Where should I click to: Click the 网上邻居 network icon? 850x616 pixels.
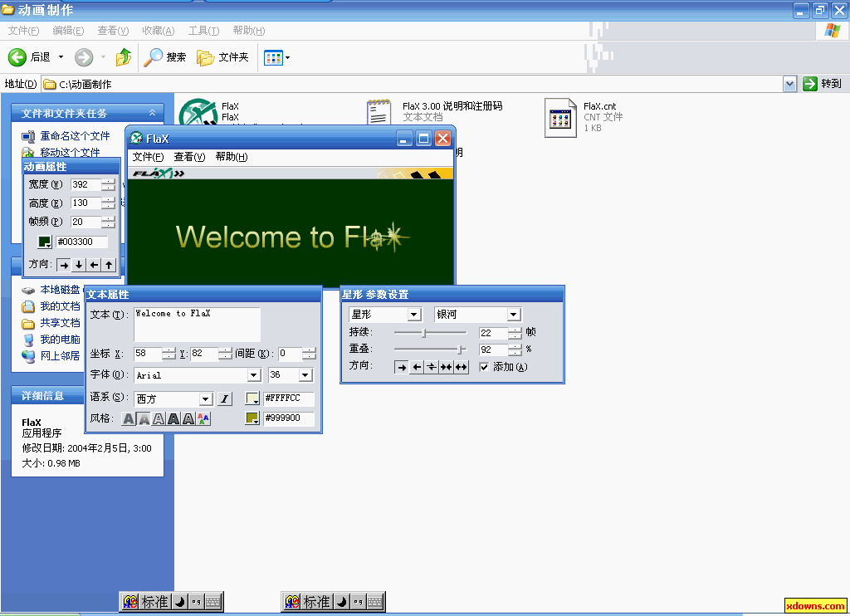click(28, 356)
